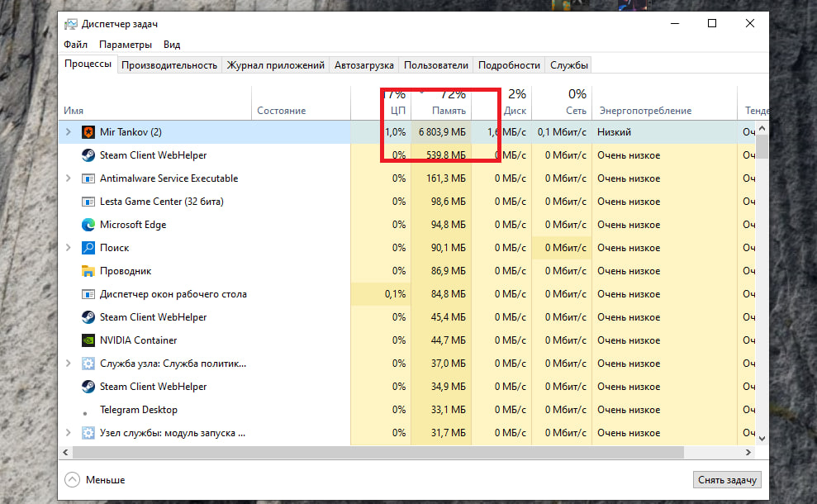
Task: Maximize the Диспетчер задач window
Action: 712,23
